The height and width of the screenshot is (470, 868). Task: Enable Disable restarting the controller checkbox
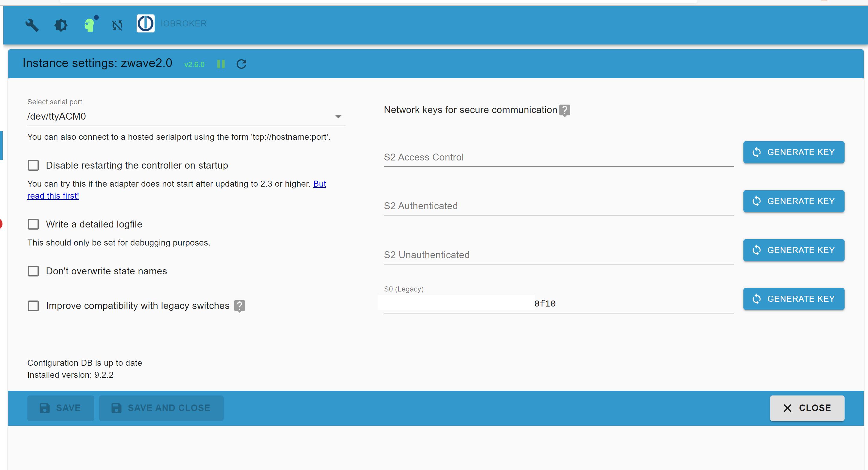(33, 165)
